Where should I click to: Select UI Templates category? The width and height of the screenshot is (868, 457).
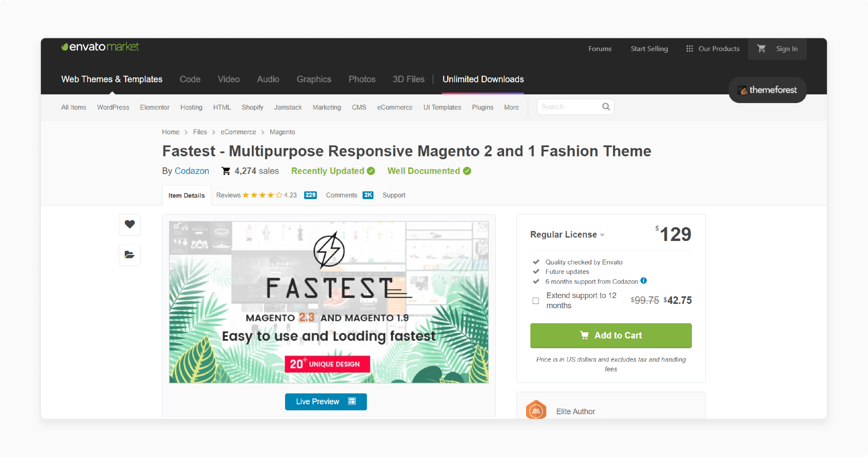point(442,107)
